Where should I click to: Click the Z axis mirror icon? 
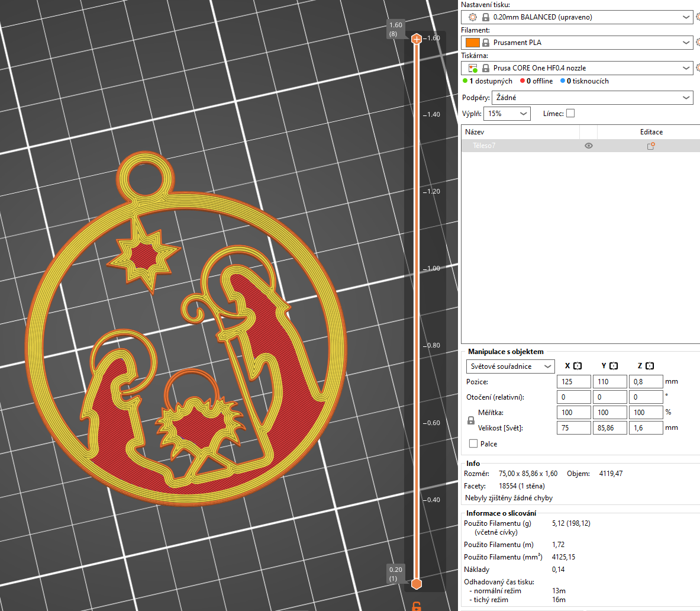(650, 366)
